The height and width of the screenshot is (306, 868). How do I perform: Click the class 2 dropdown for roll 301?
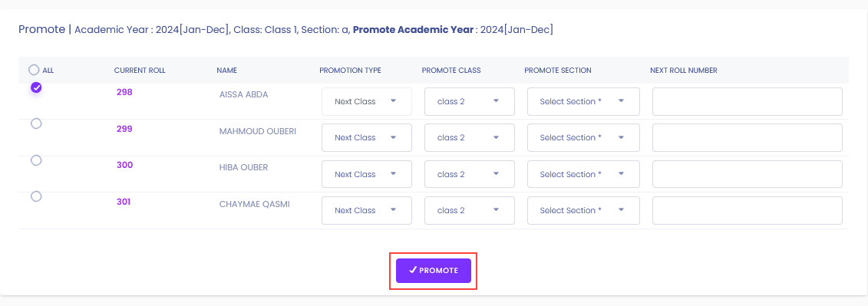click(x=470, y=210)
